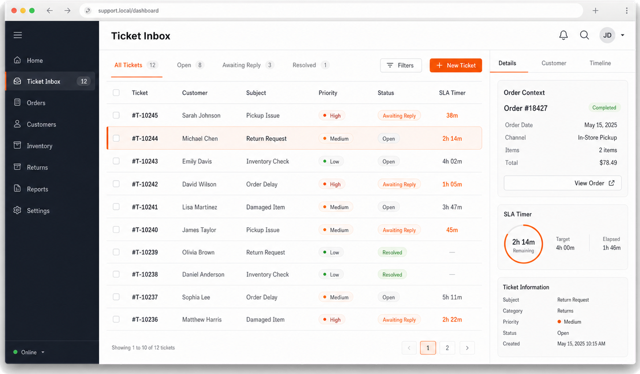640x374 pixels.
Task: Sort by the Priority column header
Action: (328, 93)
